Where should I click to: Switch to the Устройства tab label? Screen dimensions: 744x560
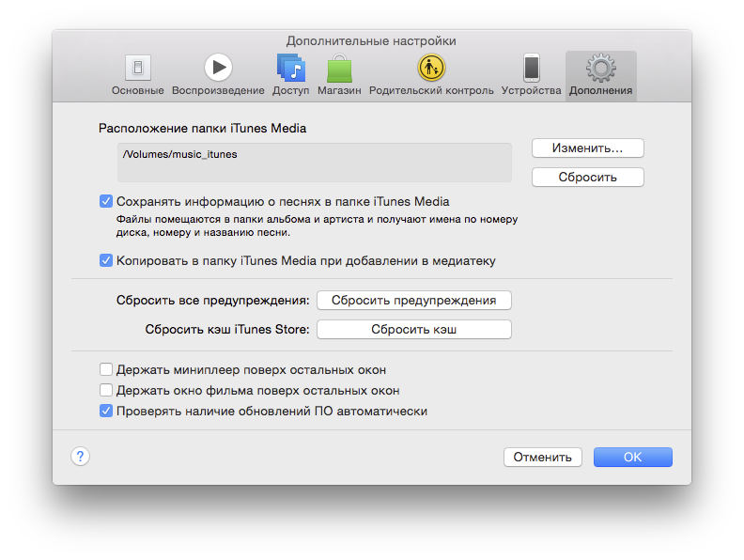click(x=532, y=90)
